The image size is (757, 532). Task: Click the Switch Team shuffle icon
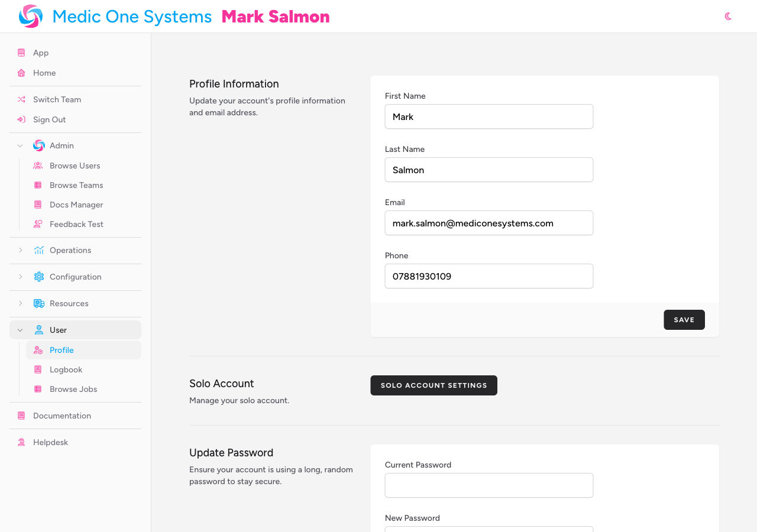[21, 99]
